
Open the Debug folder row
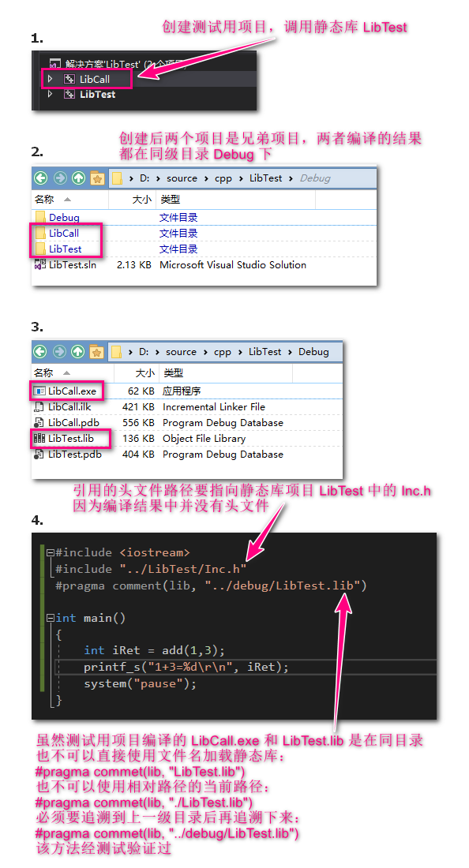(204, 217)
